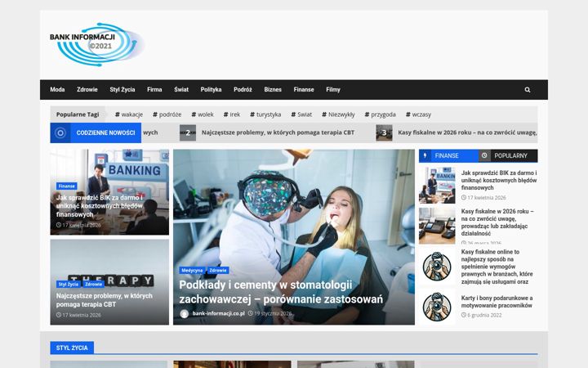Click date under sidebar BIK article

click(483, 198)
